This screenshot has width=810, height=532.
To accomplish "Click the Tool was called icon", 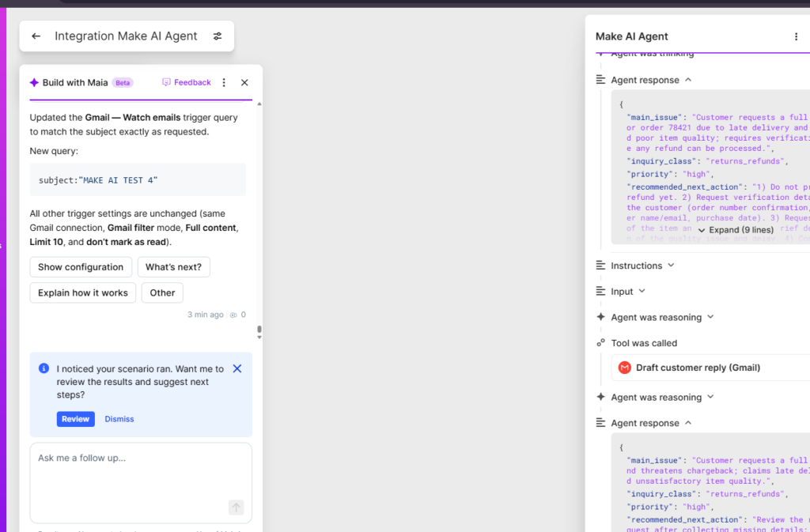I will (600, 342).
